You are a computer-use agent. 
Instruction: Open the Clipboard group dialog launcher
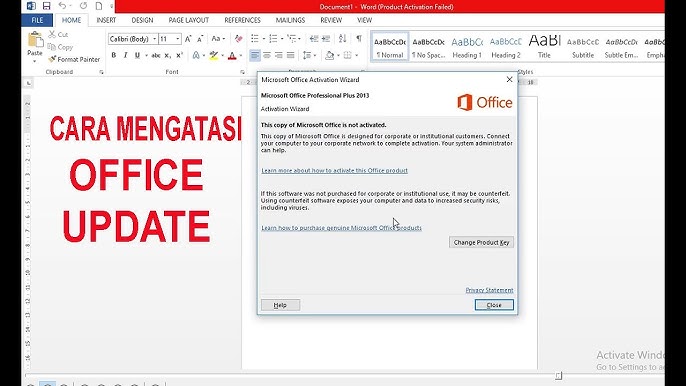coord(101,72)
